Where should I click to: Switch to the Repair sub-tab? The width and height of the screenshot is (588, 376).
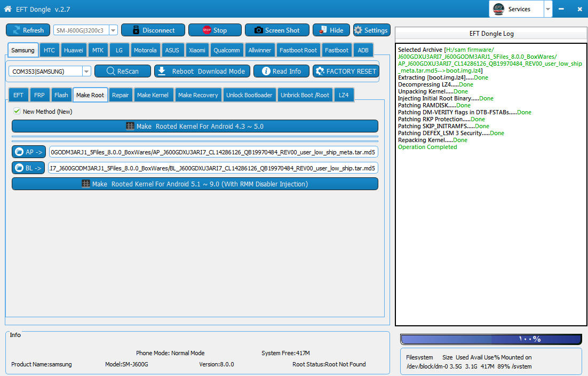point(121,95)
